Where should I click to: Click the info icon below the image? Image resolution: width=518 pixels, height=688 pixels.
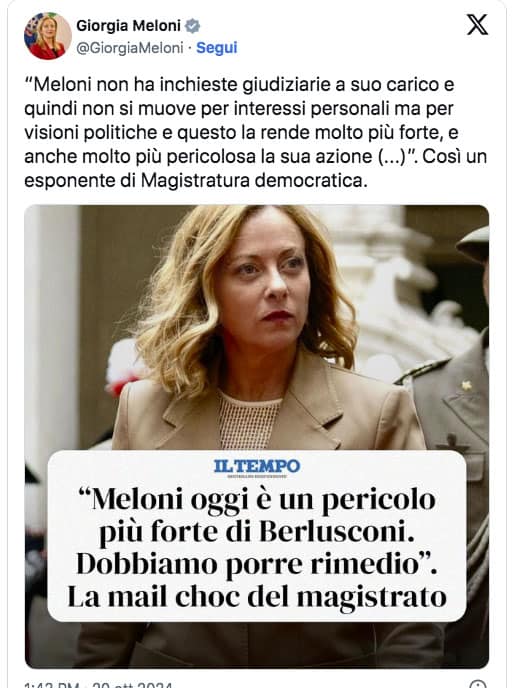(x=478, y=684)
